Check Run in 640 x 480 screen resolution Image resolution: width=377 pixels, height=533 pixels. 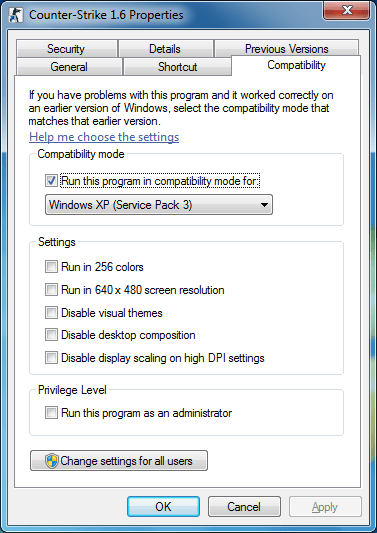(51, 290)
